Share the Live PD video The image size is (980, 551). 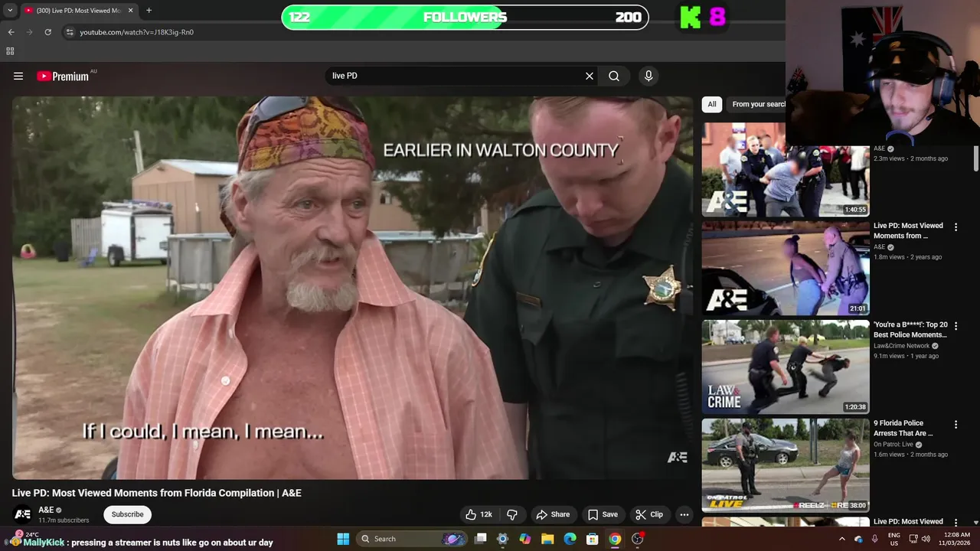tap(553, 514)
